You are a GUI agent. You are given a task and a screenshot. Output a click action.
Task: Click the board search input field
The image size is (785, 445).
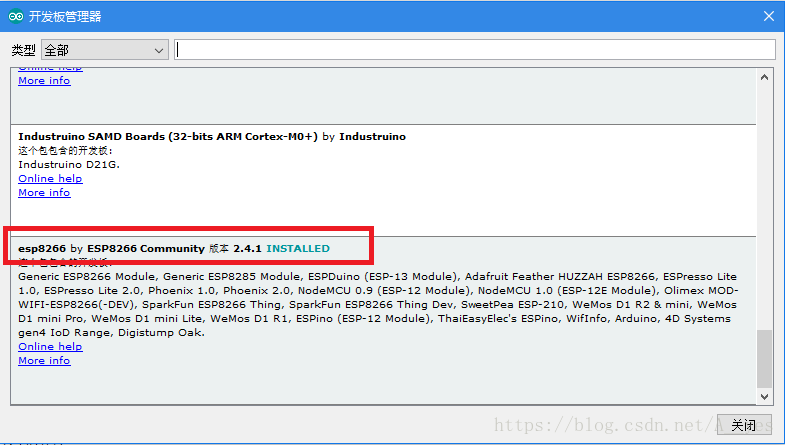(x=475, y=50)
